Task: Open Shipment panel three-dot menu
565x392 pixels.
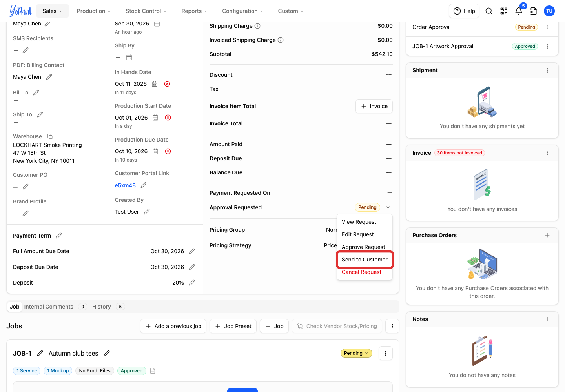Action: coord(547,70)
